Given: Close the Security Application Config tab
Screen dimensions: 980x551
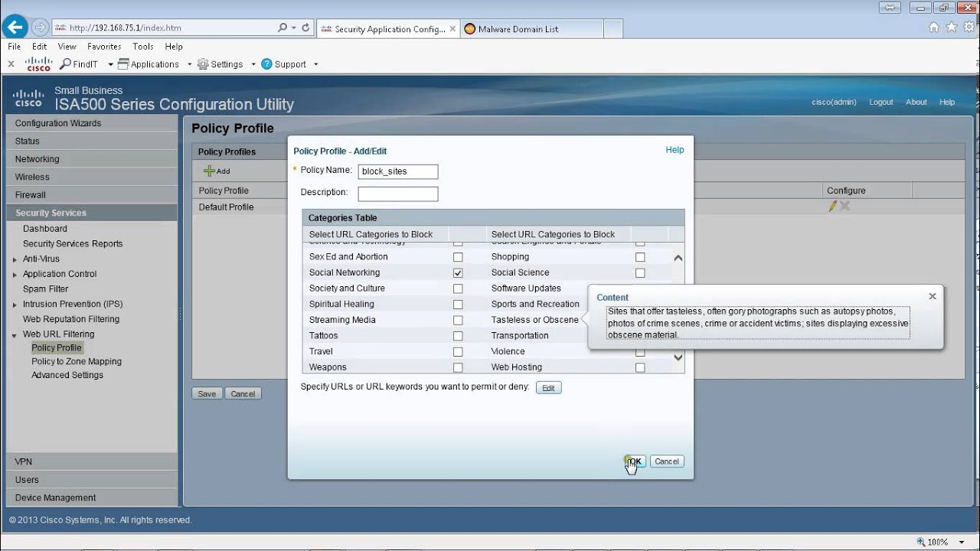Looking at the screenshot, I should pyautogui.click(x=452, y=29).
